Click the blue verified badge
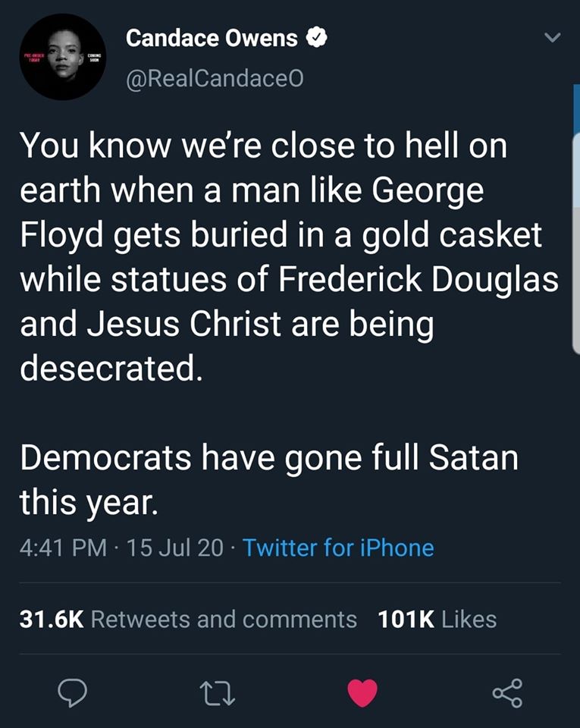The width and height of the screenshot is (580, 728). tap(315, 37)
